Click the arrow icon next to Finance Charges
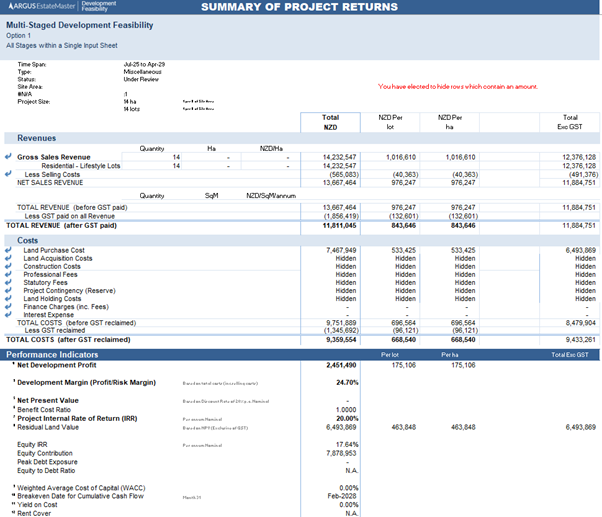This screenshot has height=517, width=602. (8, 306)
